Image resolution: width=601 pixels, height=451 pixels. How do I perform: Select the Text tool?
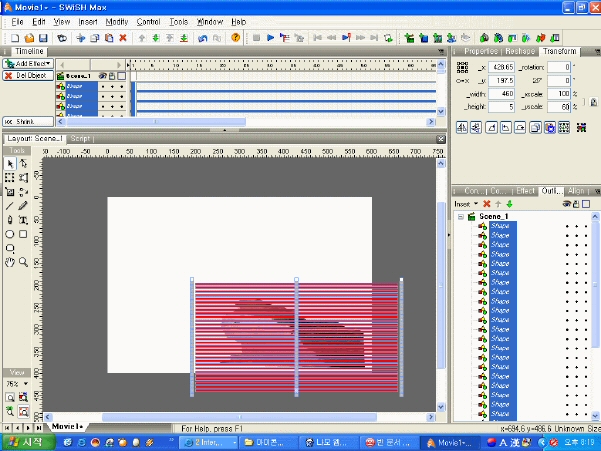click(x=23, y=220)
